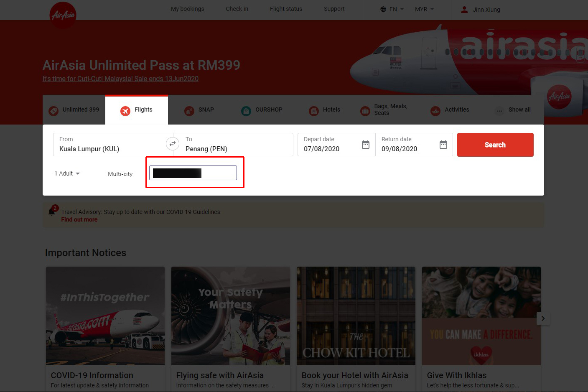Screen dimensions: 588x392
Task: Click the travel advisory bell icon
Action: pos(52,211)
